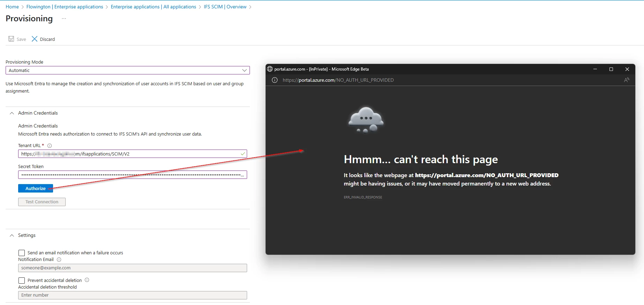Click the Save button label
Screen dimensions: 644x305
pos(21,39)
